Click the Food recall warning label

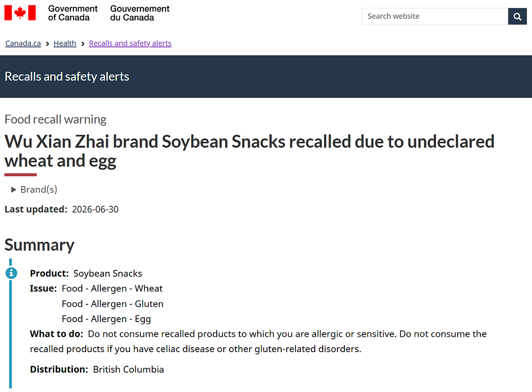55,119
